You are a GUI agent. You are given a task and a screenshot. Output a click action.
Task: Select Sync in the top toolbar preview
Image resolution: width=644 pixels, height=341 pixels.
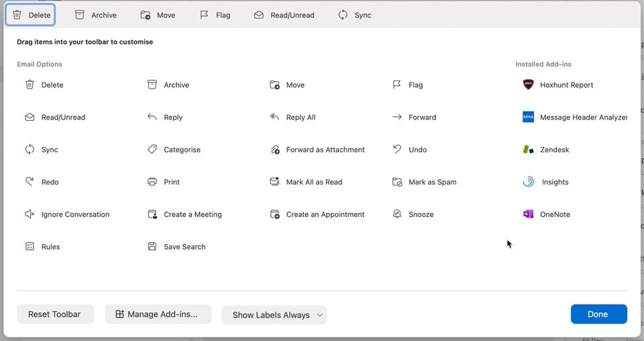[354, 15]
